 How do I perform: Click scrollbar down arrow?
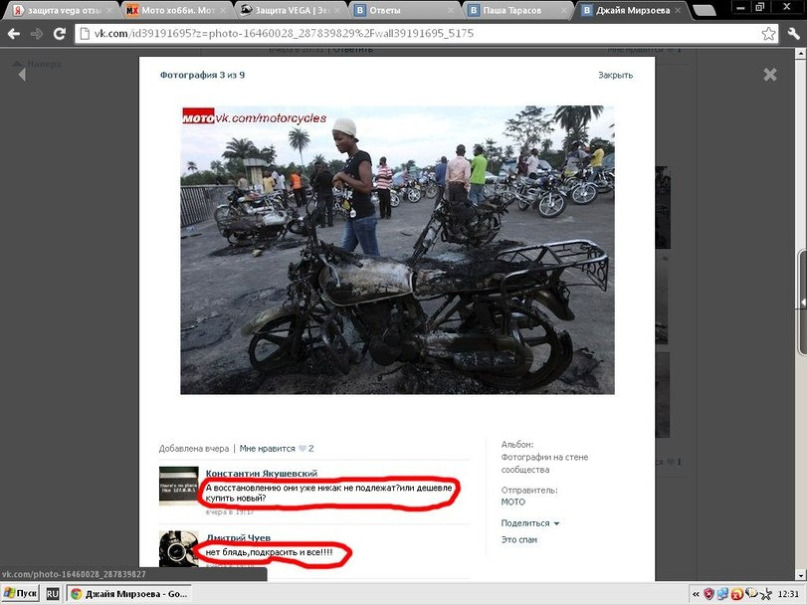point(801,574)
